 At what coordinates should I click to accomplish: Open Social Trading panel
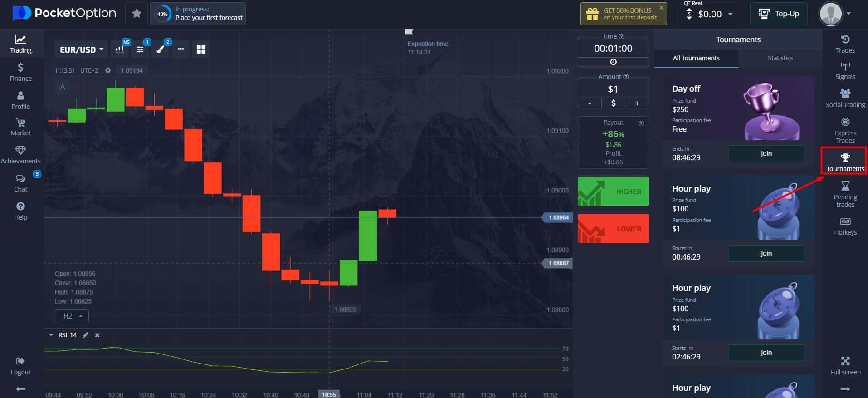[x=845, y=98]
